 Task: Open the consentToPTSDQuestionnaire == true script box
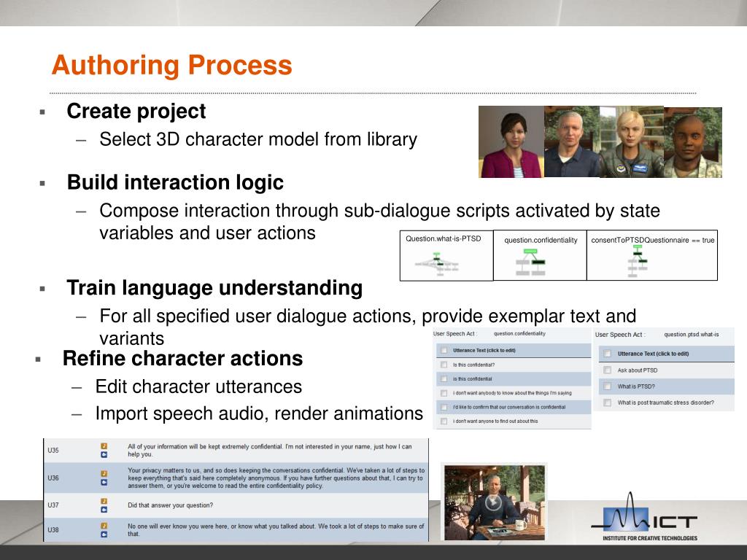pos(652,255)
